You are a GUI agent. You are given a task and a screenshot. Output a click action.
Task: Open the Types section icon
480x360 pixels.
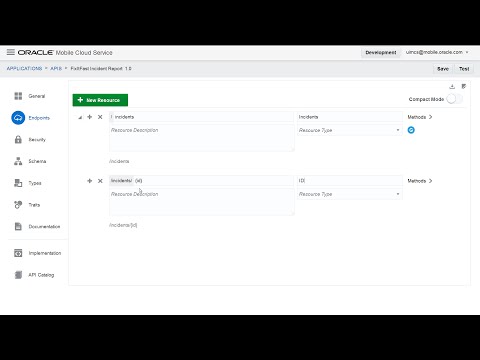click(18, 183)
